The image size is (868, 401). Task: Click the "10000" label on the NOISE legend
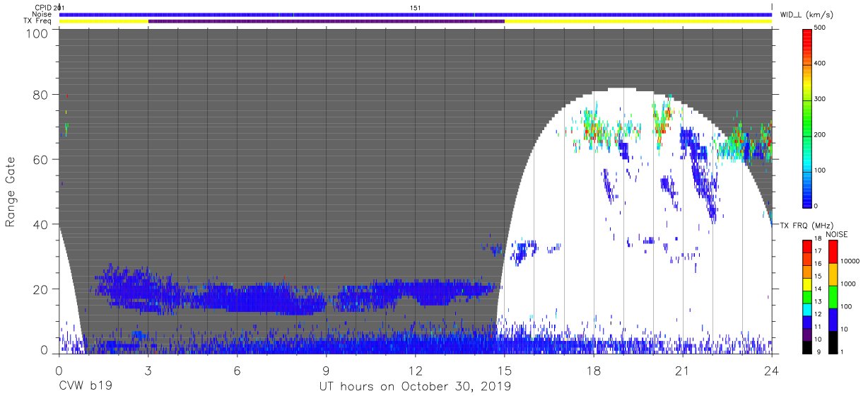[850, 261]
